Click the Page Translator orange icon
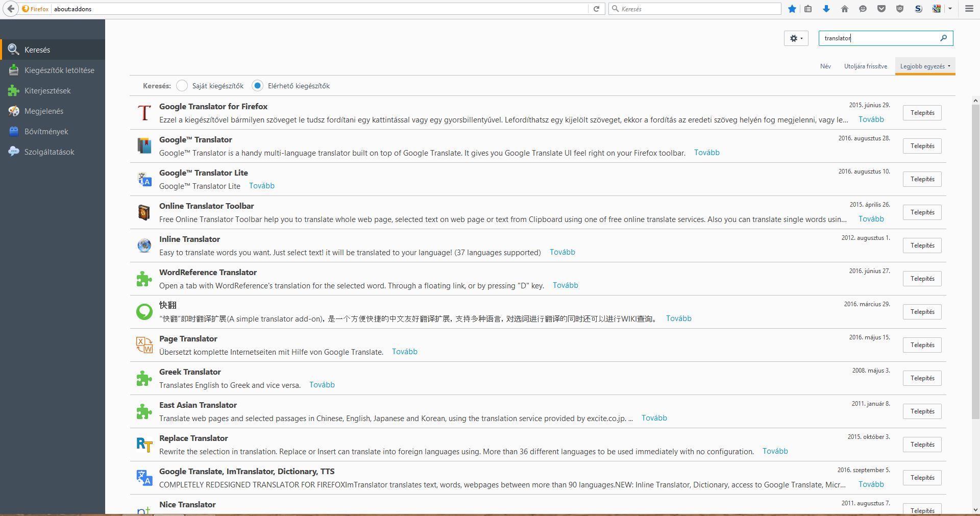Screen dimensions: 980x516 [x=144, y=345]
